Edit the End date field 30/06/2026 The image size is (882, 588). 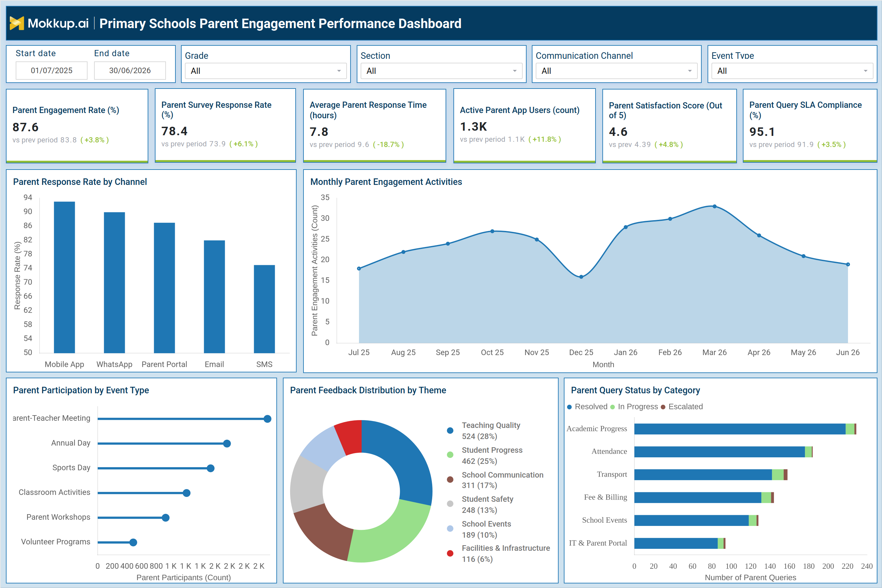click(130, 71)
